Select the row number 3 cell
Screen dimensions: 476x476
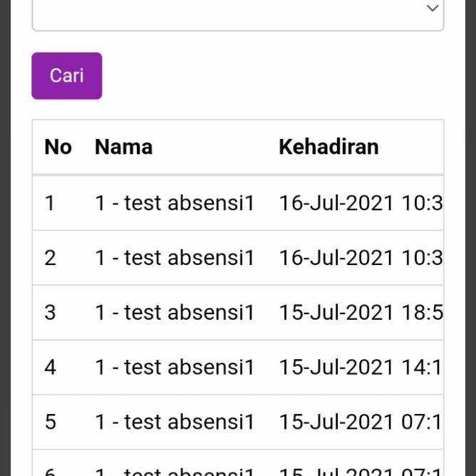(x=50, y=312)
